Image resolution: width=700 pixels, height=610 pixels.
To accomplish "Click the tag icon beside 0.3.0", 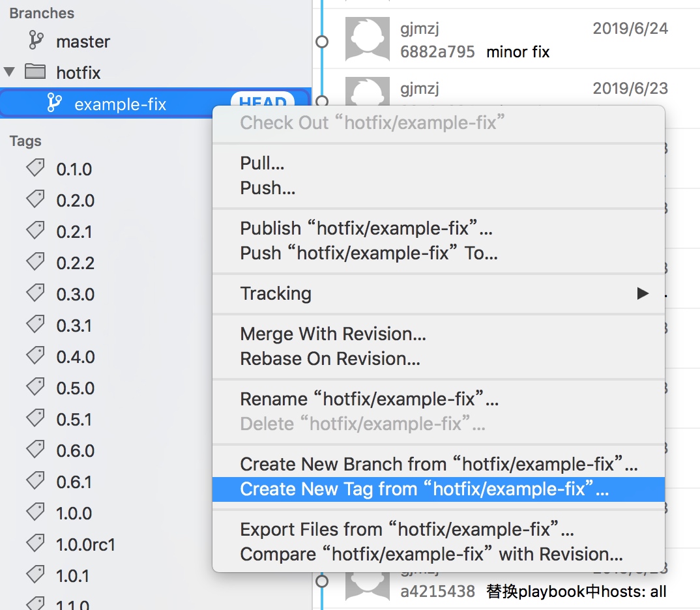I will (x=35, y=293).
